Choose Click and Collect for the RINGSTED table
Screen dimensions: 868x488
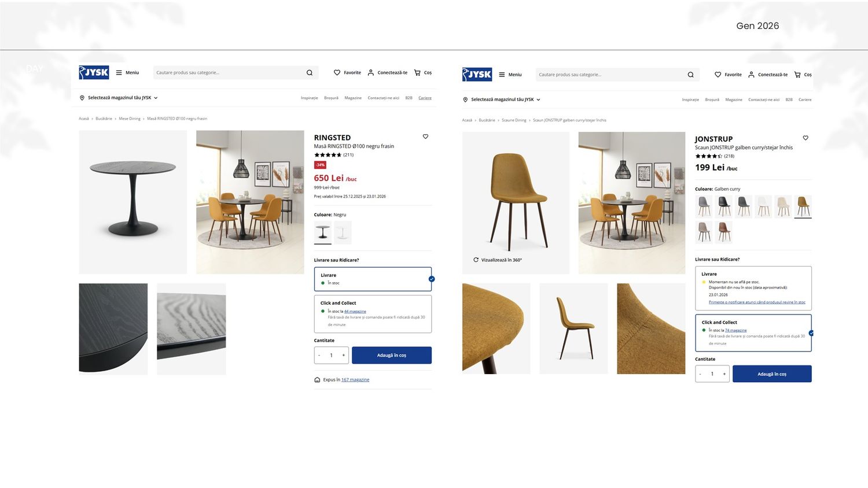point(373,314)
